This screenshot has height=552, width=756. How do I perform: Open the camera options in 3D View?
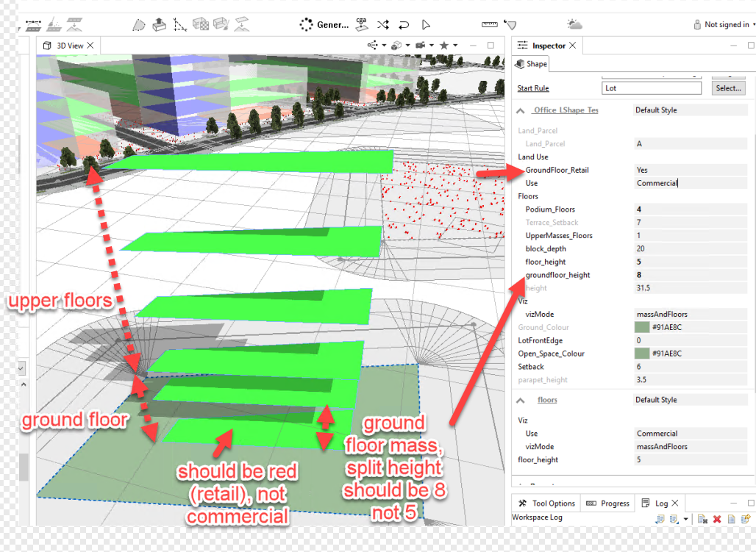[424, 46]
